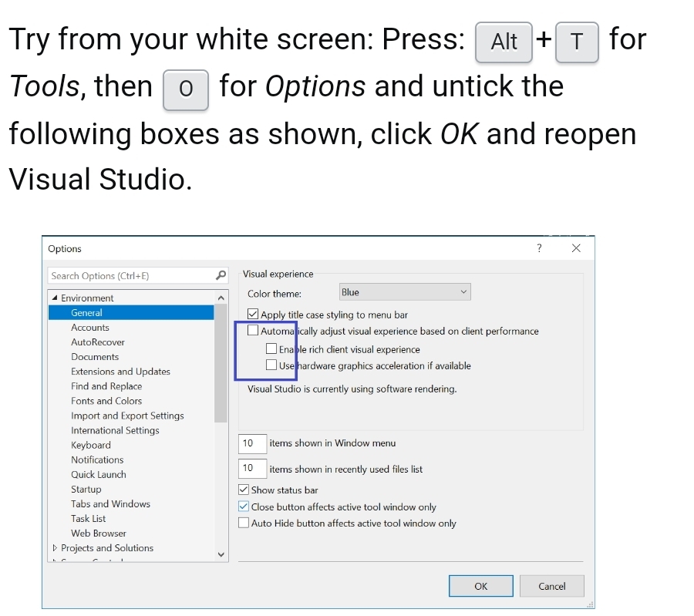The width and height of the screenshot is (694, 616).
Task: Select Keyboard in the options tree
Action: point(91,445)
